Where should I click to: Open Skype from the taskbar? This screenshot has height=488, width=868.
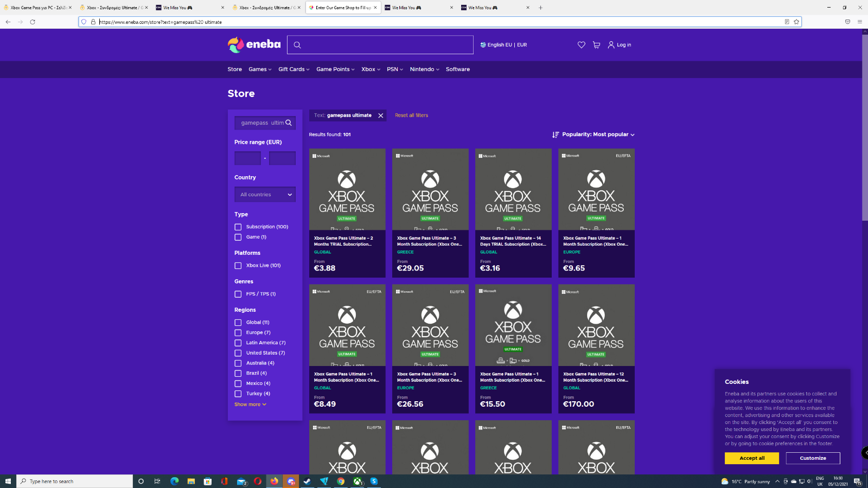pyautogui.click(x=374, y=481)
